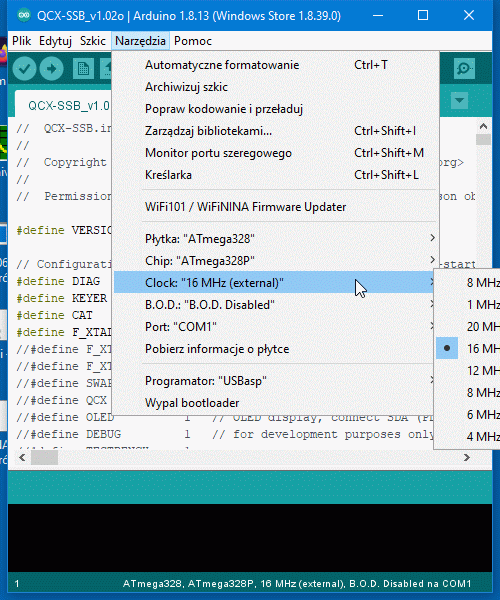Click the horizontal scrollbar left arrow
500x600 pixels.
pos(22,458)
